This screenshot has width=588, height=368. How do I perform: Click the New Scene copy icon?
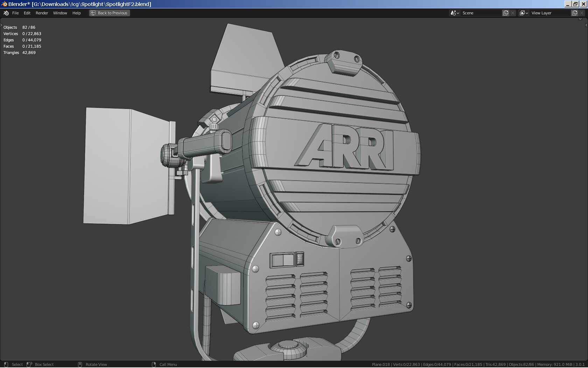505,13
